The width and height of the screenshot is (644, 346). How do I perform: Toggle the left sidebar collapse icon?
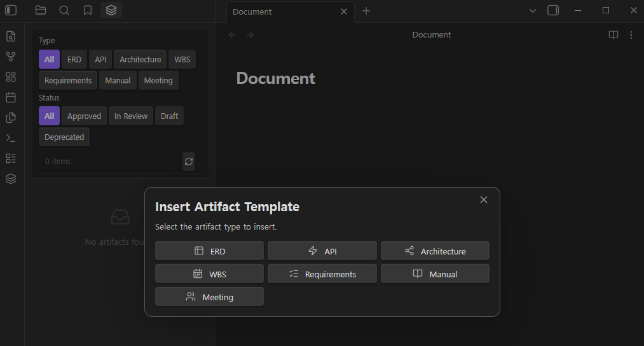pyautogui.click(x=11, y=10)
